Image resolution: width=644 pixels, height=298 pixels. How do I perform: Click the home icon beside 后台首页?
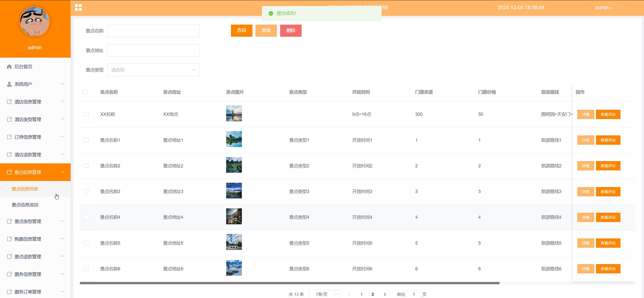tap(9, 66)
